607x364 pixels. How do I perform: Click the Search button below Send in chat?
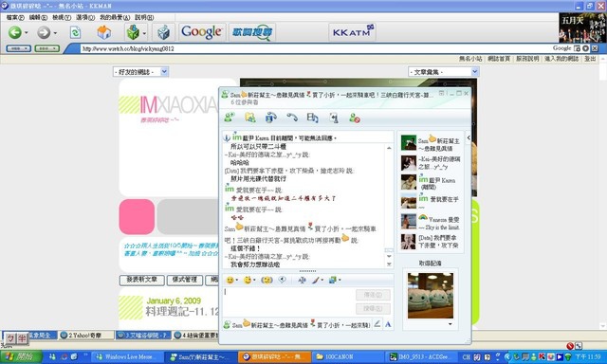tap(373, 308)
